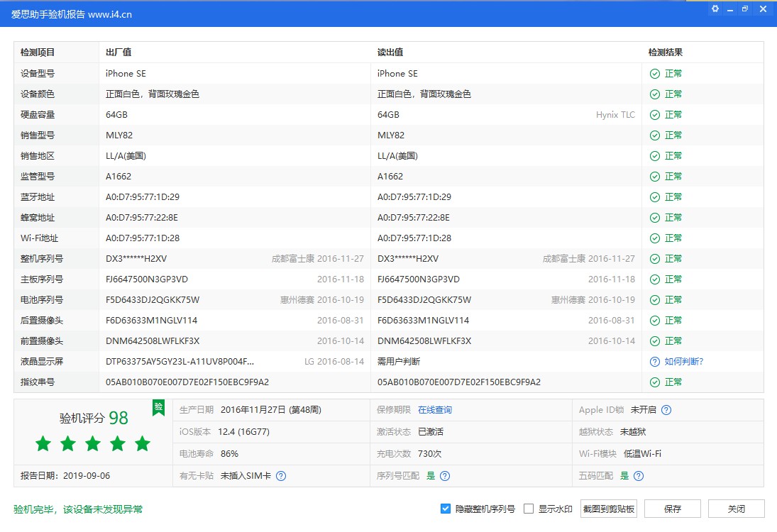Open settings gear in title bar
777x532 pixels.
(715, 9)
